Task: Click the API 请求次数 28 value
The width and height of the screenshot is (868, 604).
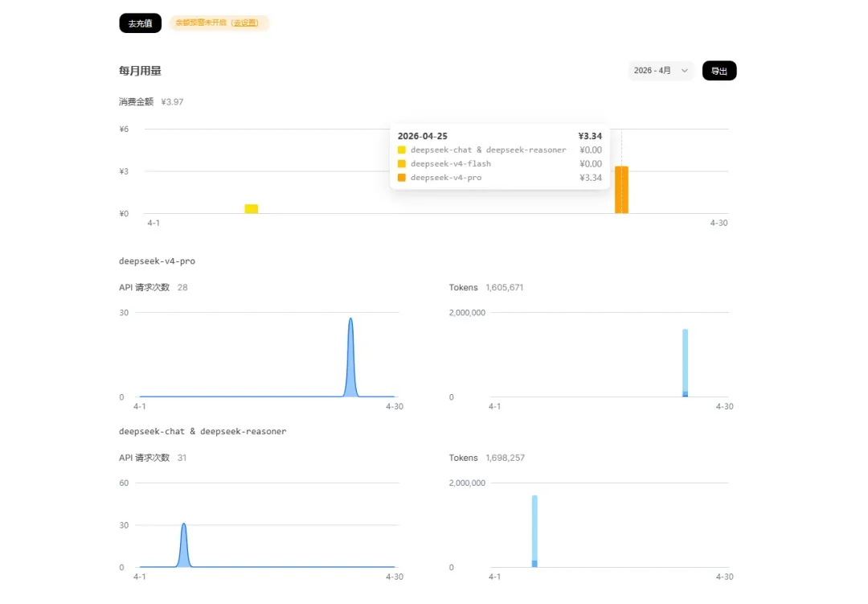Action: 182,287
